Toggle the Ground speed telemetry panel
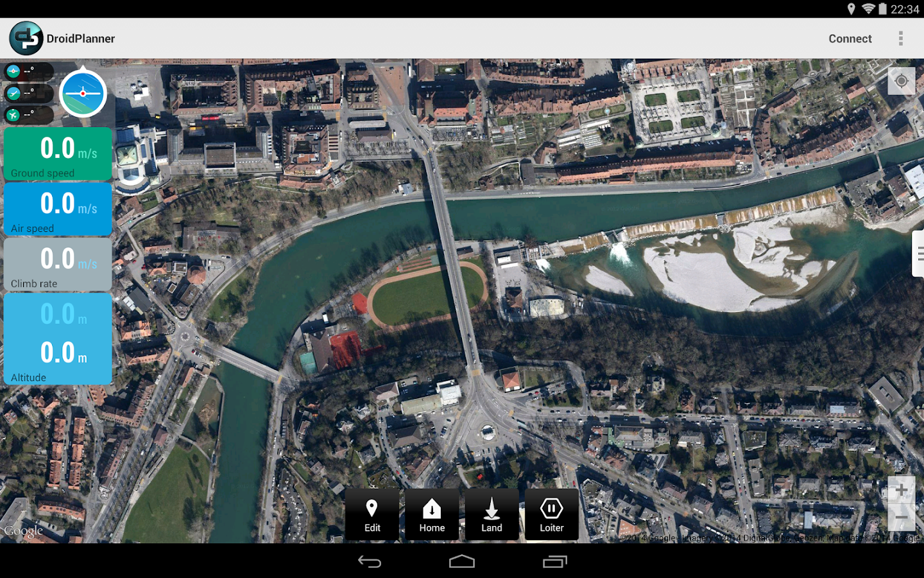 (x=57, y=154)
